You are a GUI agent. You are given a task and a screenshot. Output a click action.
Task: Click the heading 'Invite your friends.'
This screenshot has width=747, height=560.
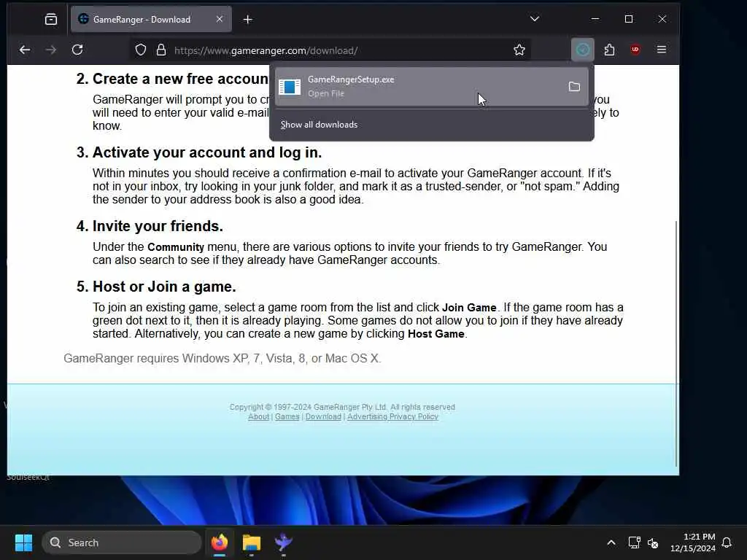[158, 226]
